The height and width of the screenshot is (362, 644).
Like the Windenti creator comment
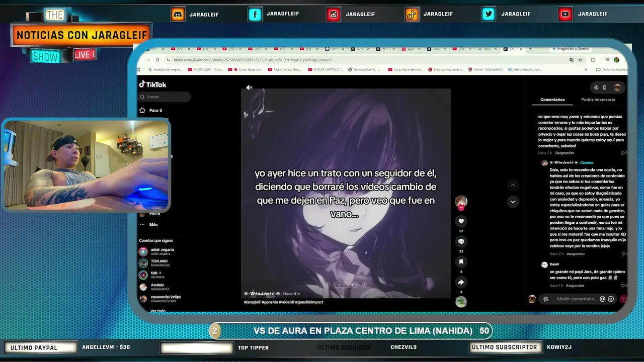pyautogui.click(x=623, y=254)
